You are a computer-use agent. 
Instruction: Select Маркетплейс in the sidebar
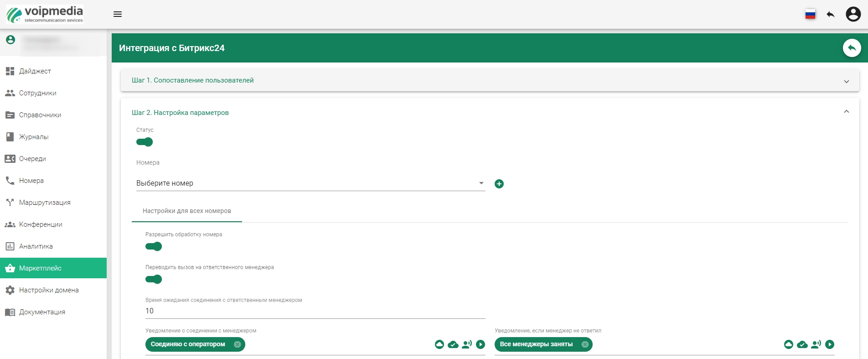tap(53, 268)
